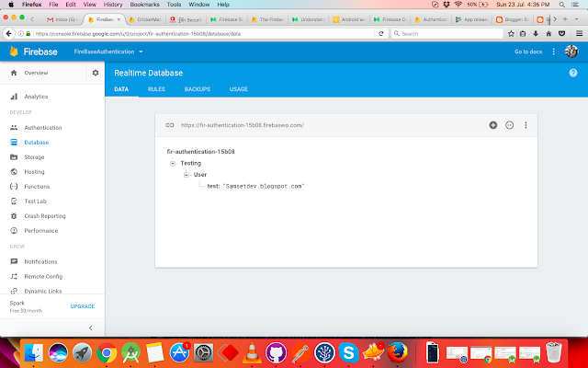Bookmark this page with the star icon
588x368 pixels.
[x=511, y=33]
